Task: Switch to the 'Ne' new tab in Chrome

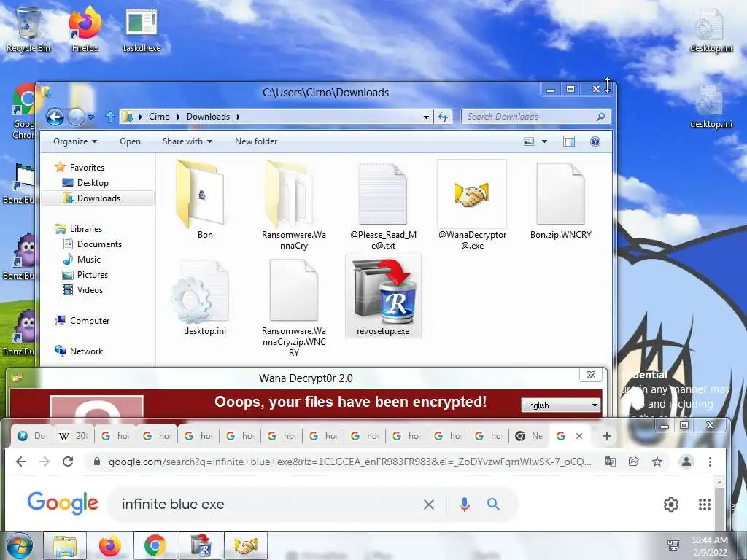Action: [x=530, y=436]
